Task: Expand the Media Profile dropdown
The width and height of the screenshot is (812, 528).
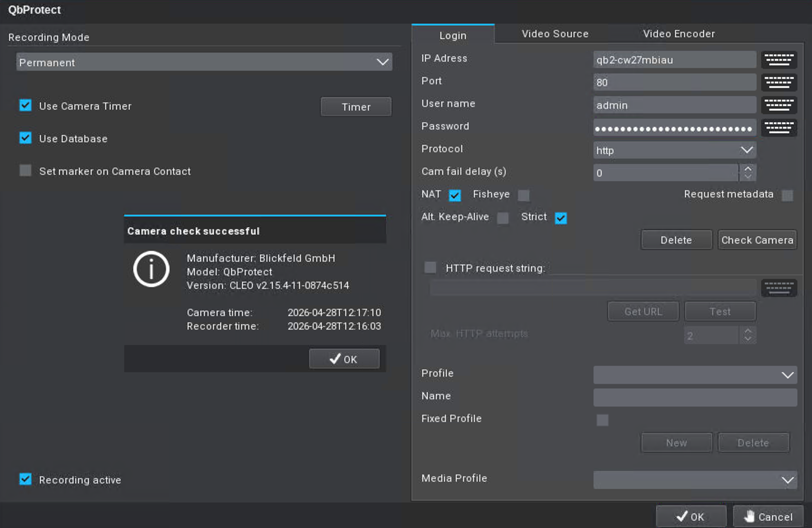Action: pos(695,480)
